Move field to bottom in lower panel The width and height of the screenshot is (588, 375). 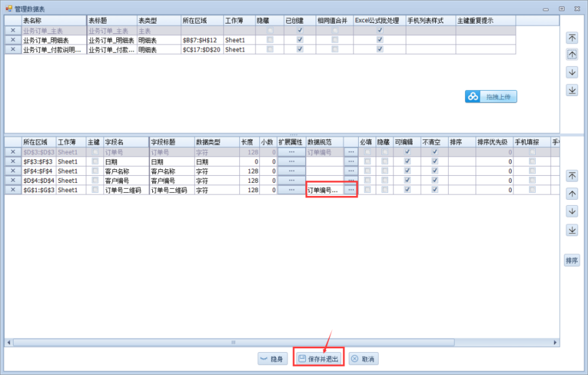point(572,230)
